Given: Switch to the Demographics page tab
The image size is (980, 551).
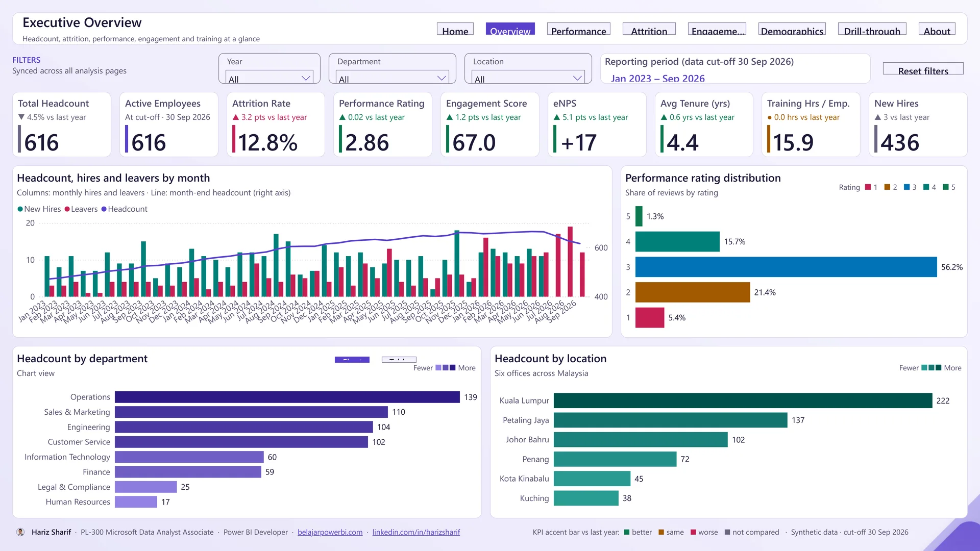Looking at the screenshot, I should pyautogui.click(x=792, y=29).
